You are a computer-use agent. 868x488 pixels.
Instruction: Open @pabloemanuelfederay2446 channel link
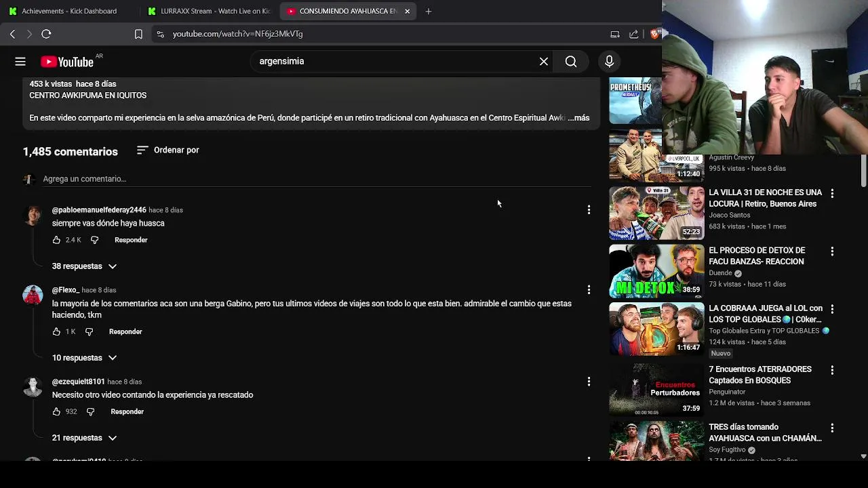tap(99, 210)
